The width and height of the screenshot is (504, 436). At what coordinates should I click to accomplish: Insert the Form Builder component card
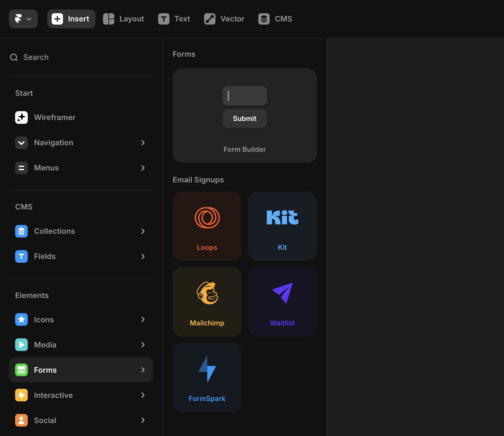tap(245, 116)
